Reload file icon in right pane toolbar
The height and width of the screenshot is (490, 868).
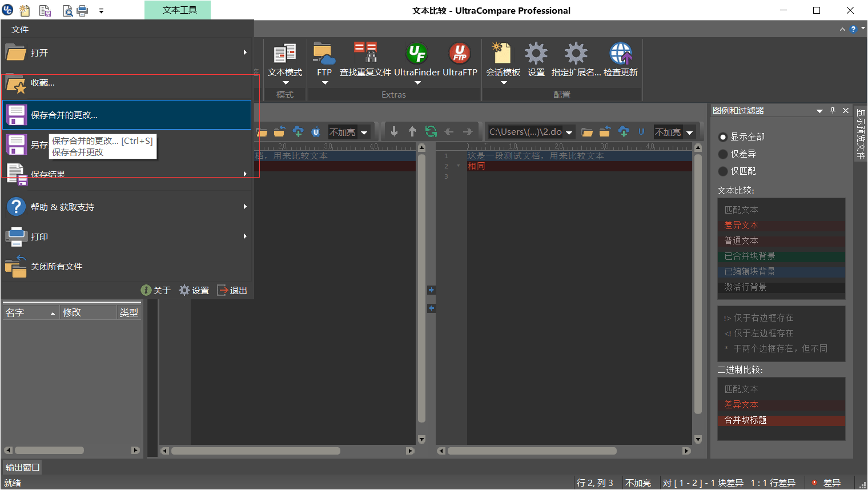(x=605, y=132)
